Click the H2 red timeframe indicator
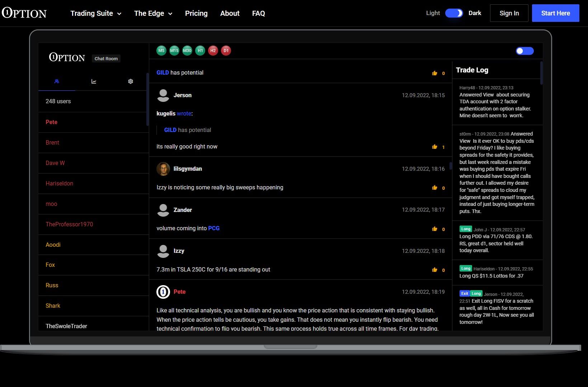This screenshot has width=588, height=387. 213,51
